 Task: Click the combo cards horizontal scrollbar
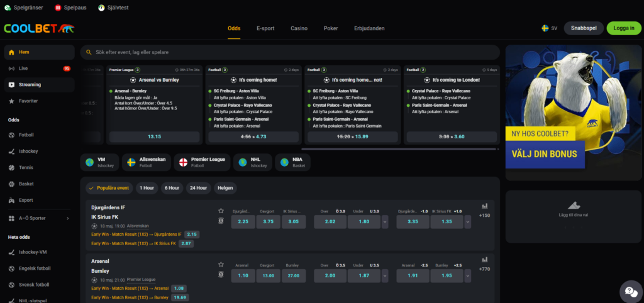coord(399,149)
